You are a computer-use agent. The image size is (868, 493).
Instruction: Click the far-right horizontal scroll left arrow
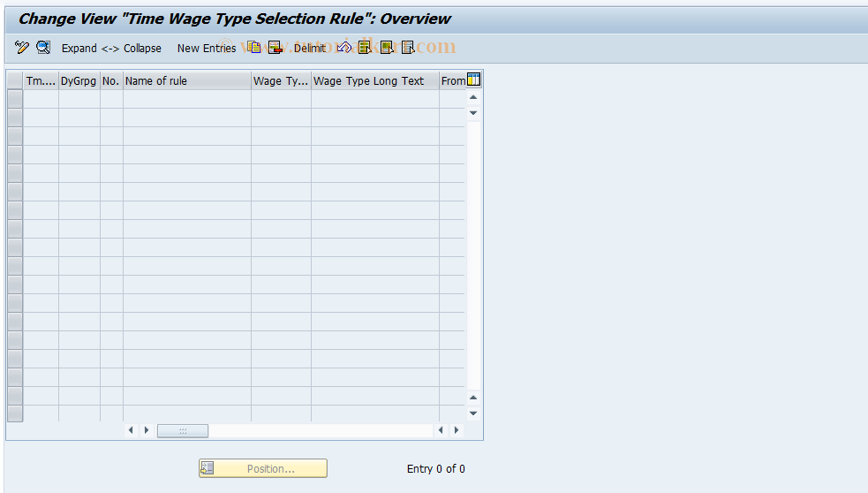[x=441, y=430]
